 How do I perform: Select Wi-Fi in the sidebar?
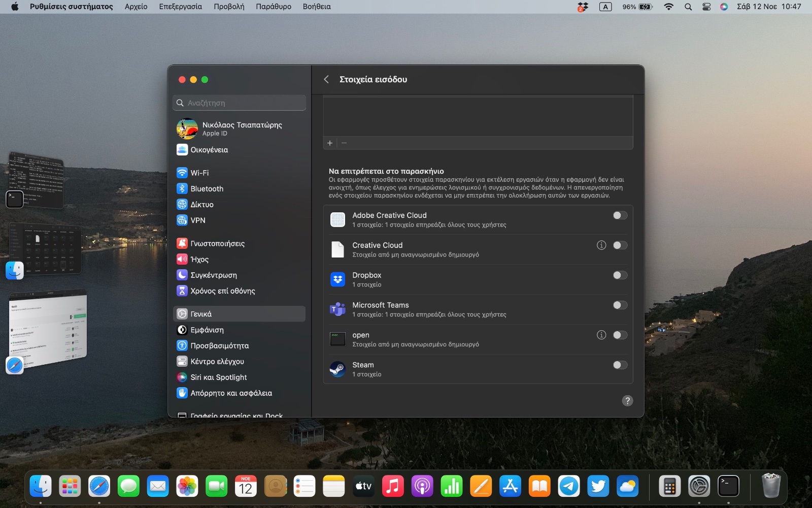click(199, 173)
